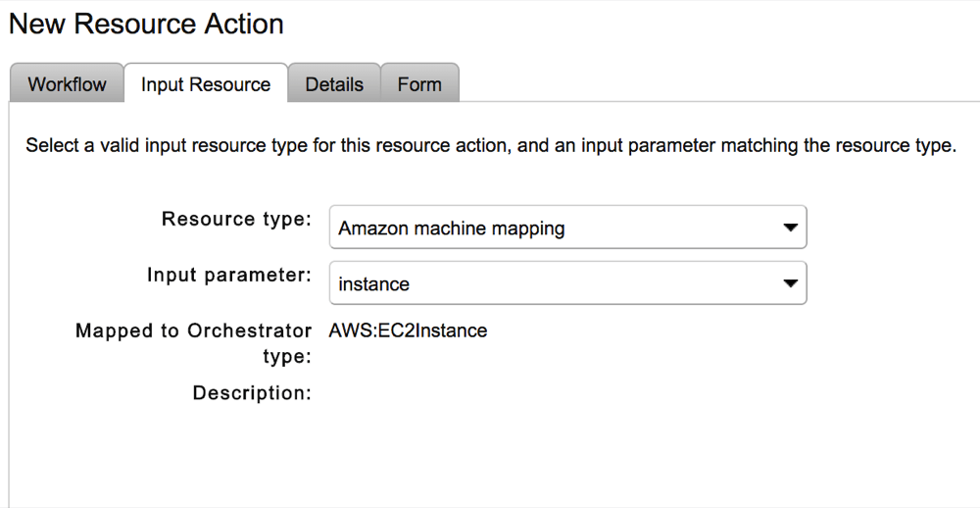980x508 pixels.
Task: Click the blank tab strip right of Form
Action: (x=715, y=84)
